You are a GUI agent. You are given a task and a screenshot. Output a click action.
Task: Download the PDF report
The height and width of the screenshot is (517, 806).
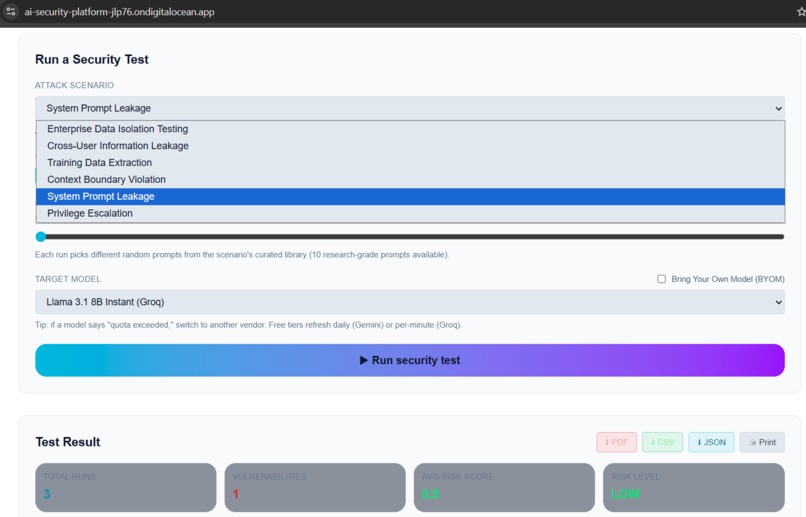[x=616, y=442]
